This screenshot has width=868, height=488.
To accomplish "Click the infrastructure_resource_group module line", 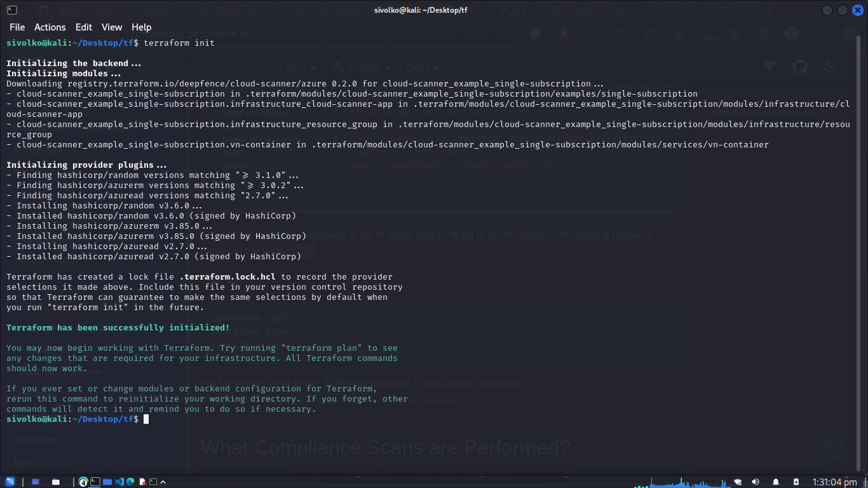I will click(428, 130).
